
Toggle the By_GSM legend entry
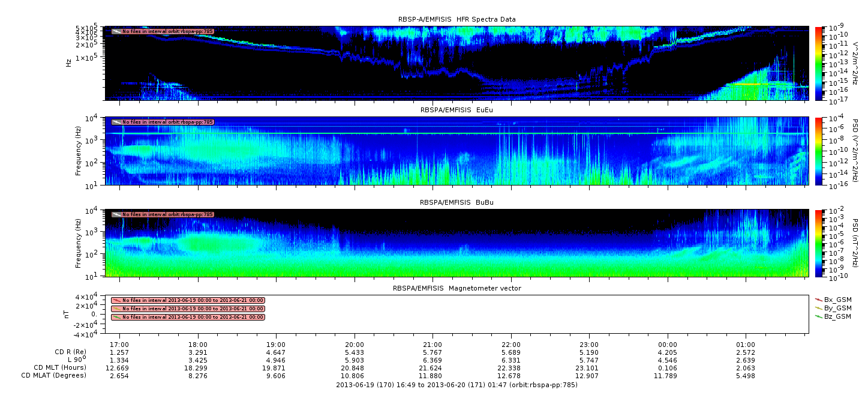point(837,307)
